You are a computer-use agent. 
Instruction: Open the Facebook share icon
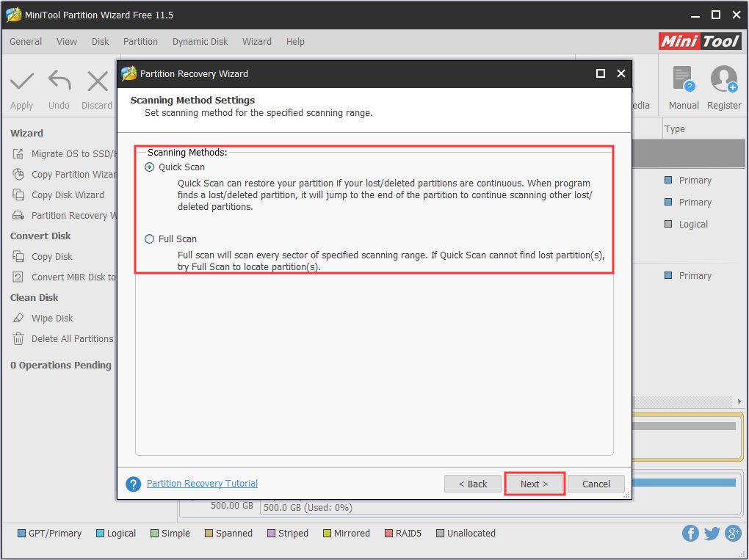tap(690, 534)
